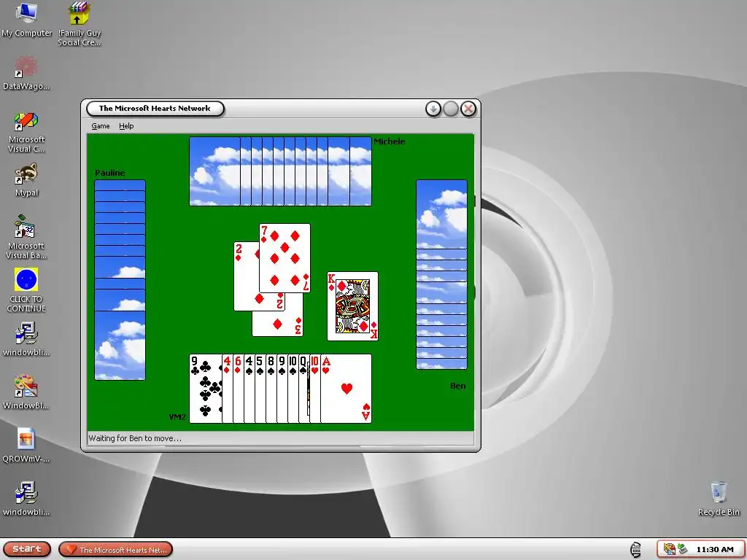This screenshot has width=747, height=560.
Task: Click the Pauline player name label
Action: point(110,173)
